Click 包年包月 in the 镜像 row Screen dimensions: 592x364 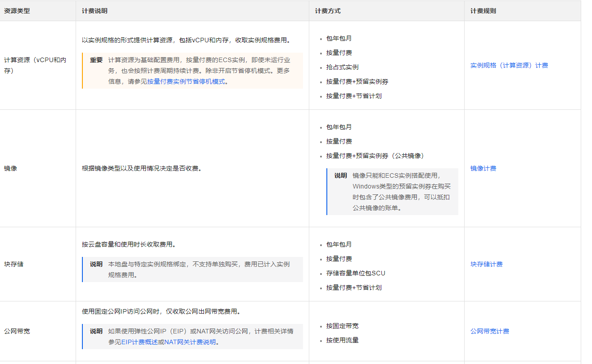[x=339, y=127]
